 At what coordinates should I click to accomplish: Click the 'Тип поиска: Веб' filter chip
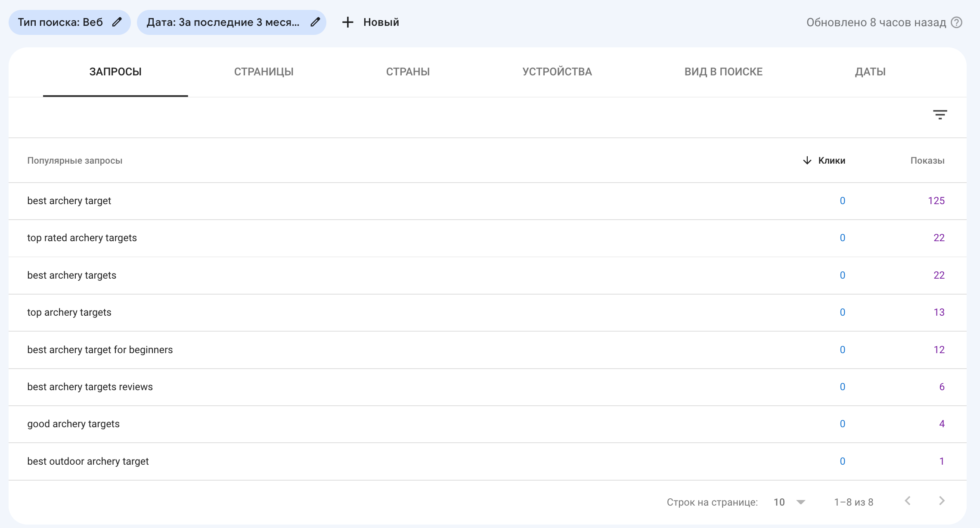point(60,22)
